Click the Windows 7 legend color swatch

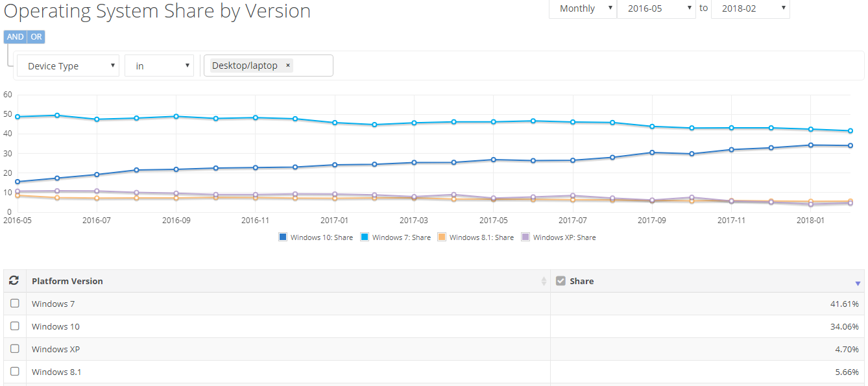(x=365, y=237)
